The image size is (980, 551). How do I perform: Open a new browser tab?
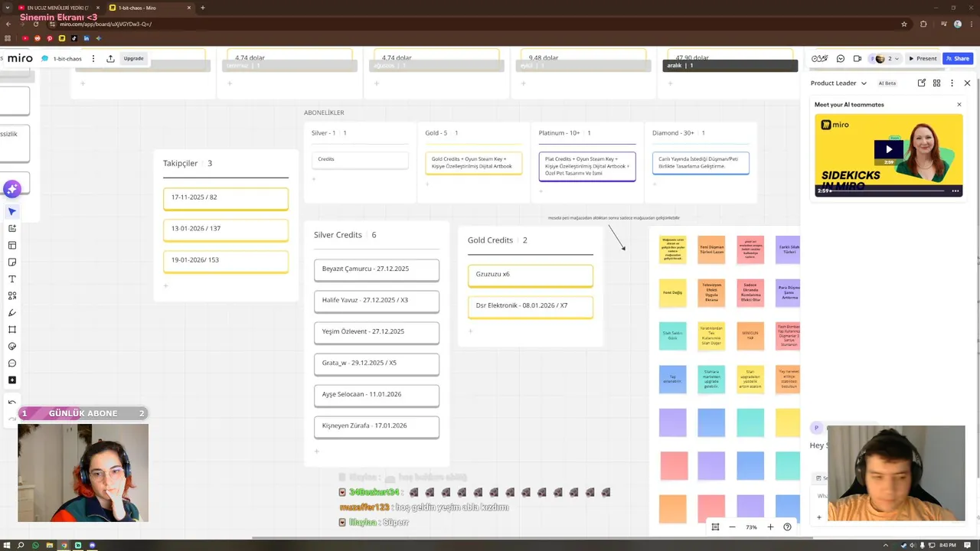tap(203, 8)
